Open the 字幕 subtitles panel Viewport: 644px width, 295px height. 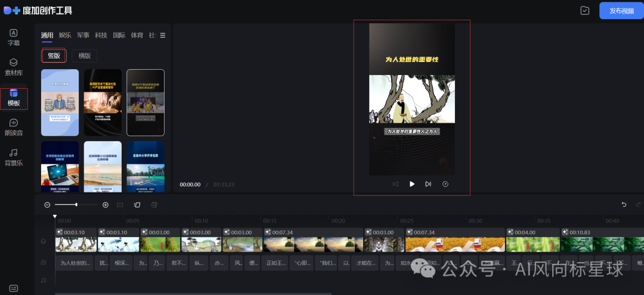pos(13,37)
